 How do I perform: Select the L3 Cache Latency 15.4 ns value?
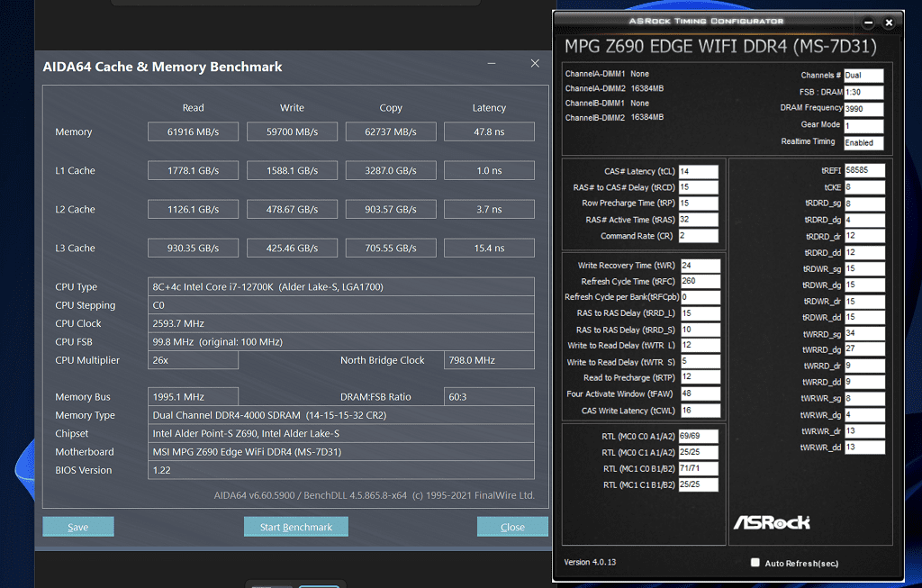pos(489,249)
